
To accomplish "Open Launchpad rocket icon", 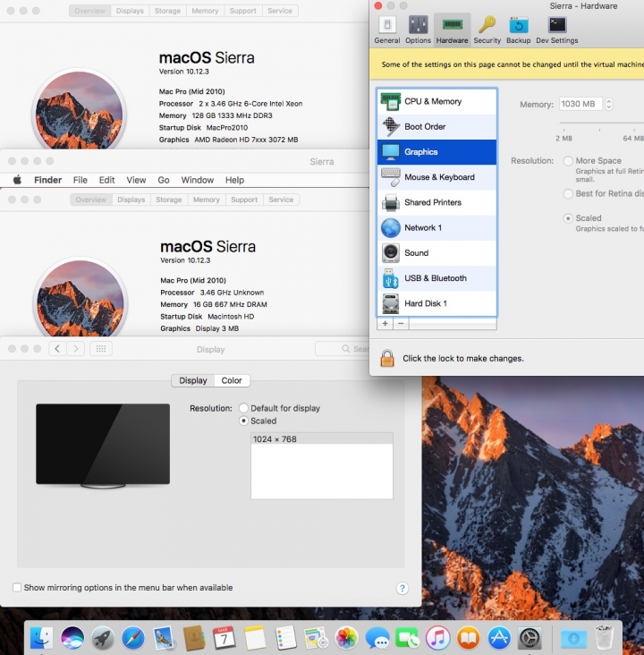I will click(x=103, y=638).
